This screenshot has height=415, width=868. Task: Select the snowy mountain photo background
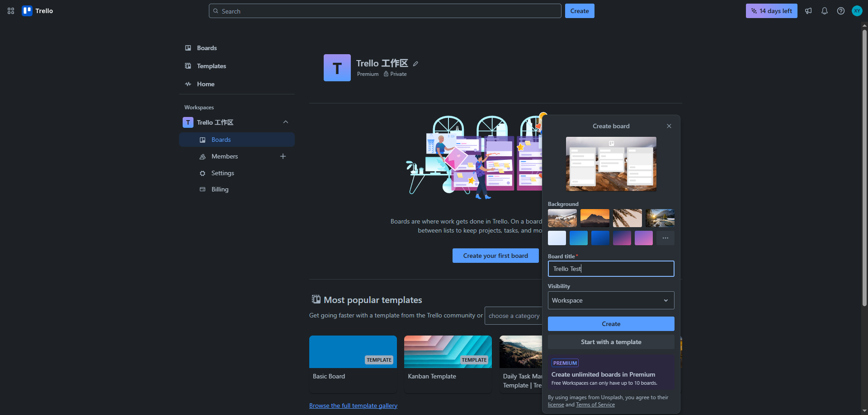562,218
